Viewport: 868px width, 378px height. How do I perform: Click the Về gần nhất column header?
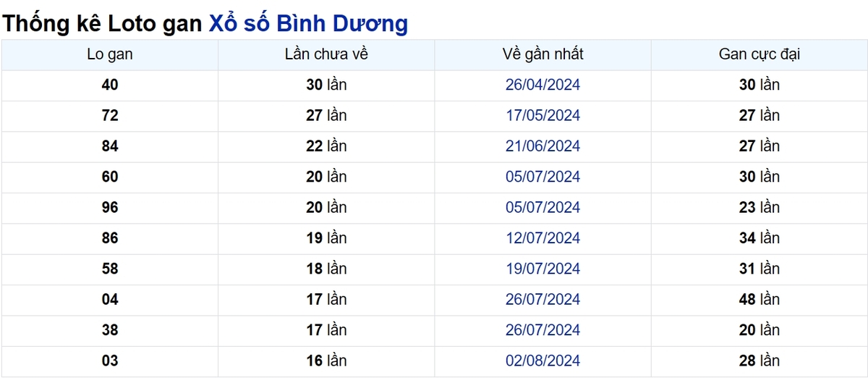tap(543, 54)
